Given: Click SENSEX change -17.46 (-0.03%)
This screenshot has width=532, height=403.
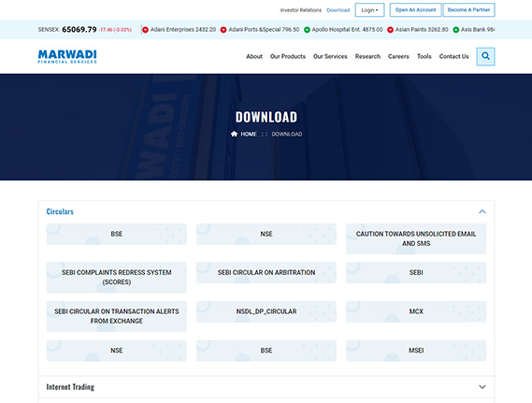Looking at the screenshot, I should (x=115, y=30).
